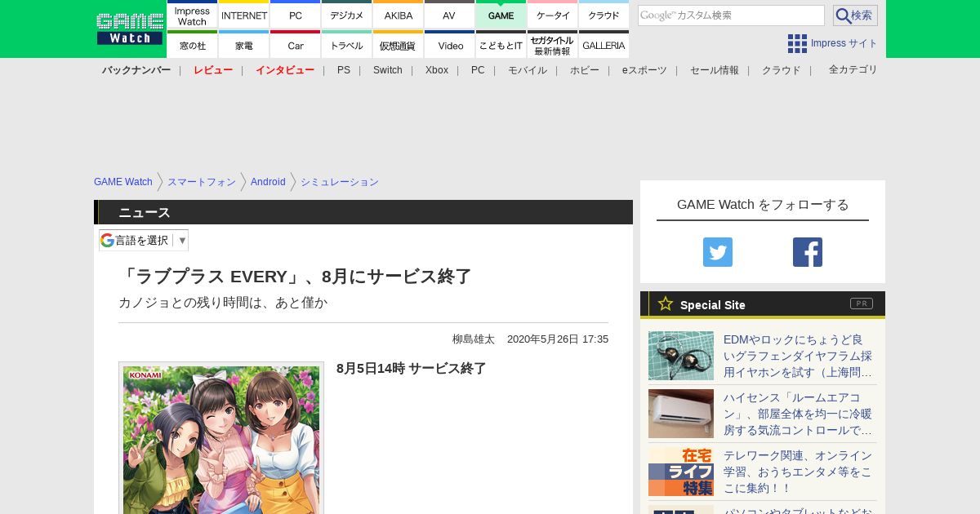The width and height of the screenshot is (980, 514).
Task: Open the Car Watch tab
Action: pyautogui.click(x=296, y=45)
